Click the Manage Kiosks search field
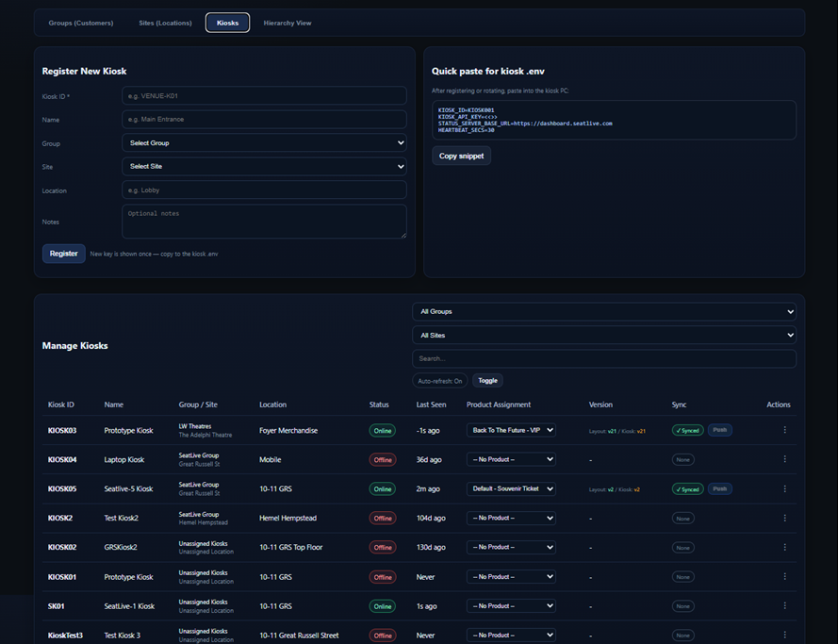Image resolution: width=838 pixels, height=644 pixels. tap(603, 358)
